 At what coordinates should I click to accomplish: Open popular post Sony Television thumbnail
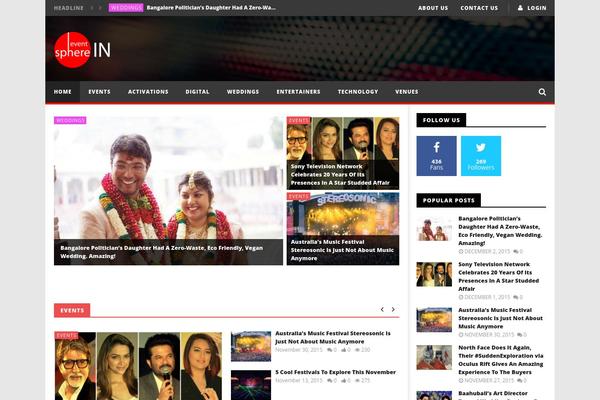tap(434, 274)
